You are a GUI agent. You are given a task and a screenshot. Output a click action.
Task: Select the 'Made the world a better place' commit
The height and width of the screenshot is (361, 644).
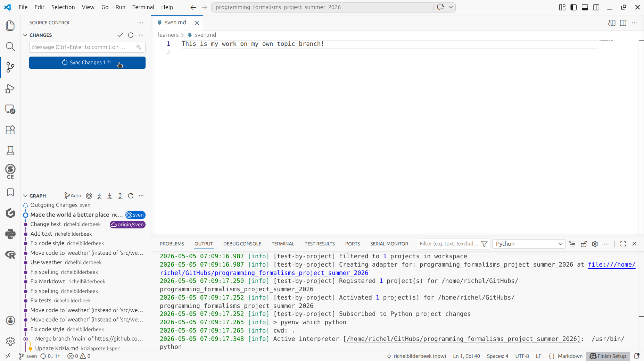click(86, 215)
